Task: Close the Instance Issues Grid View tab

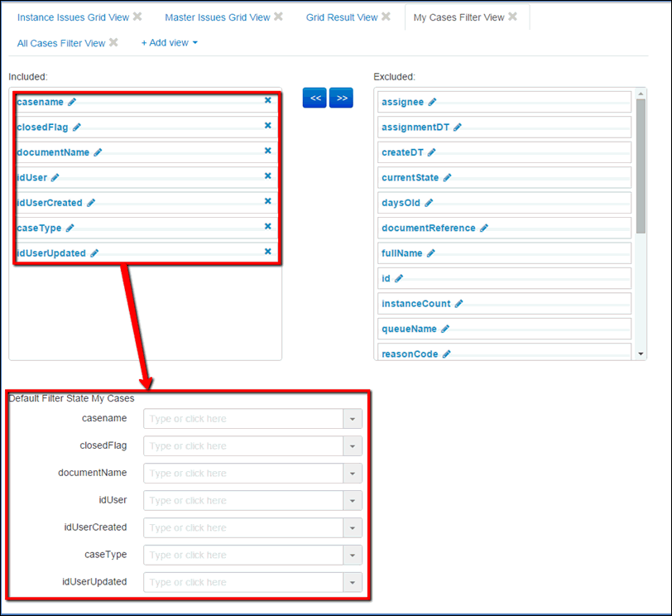Action: pyautogui.click(x=137, y=17)
